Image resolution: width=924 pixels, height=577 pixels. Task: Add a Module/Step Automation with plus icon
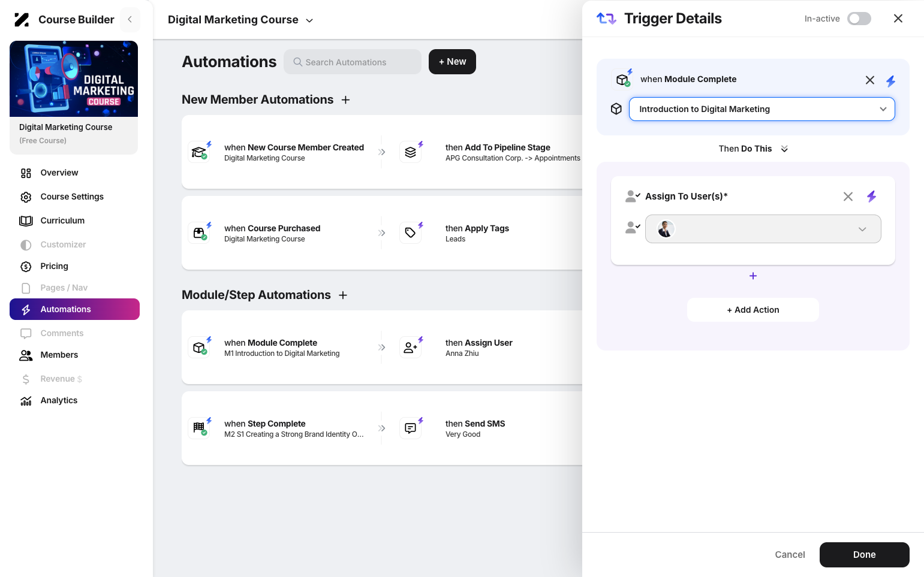pos(343,295)
